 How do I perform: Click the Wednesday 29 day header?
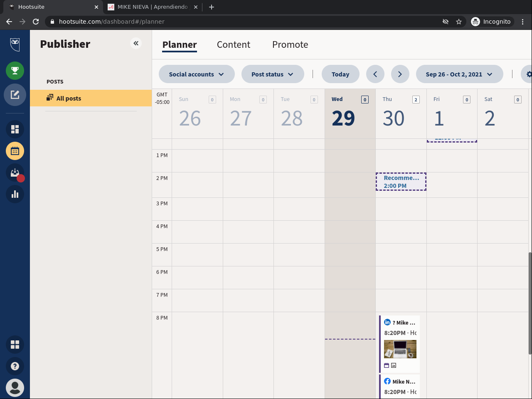tap(350, 113)
